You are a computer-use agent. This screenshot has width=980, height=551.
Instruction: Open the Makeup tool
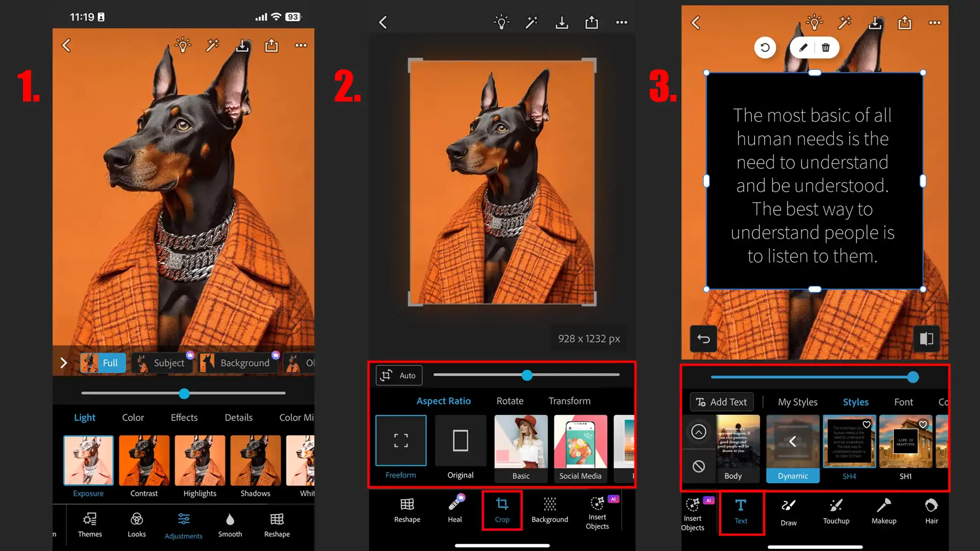[884, 511]
